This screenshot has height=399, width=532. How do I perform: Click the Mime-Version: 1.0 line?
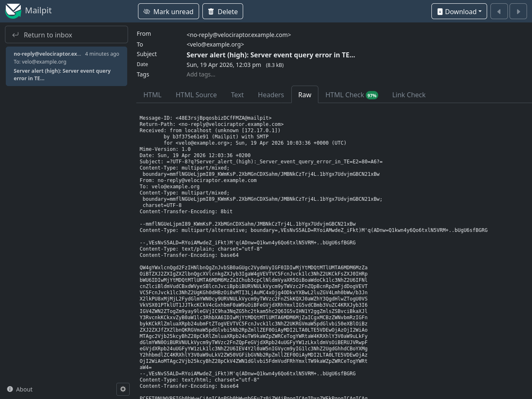click(165, 149)
